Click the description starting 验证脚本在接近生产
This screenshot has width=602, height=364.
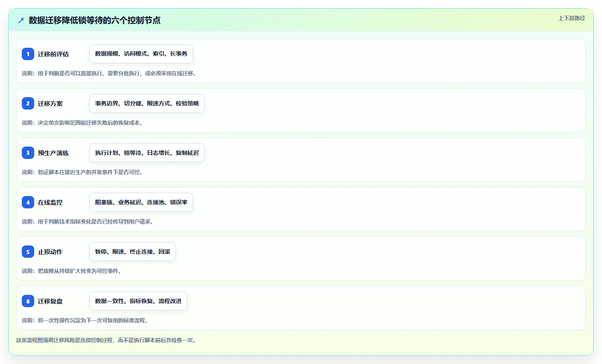coord(83,172)
